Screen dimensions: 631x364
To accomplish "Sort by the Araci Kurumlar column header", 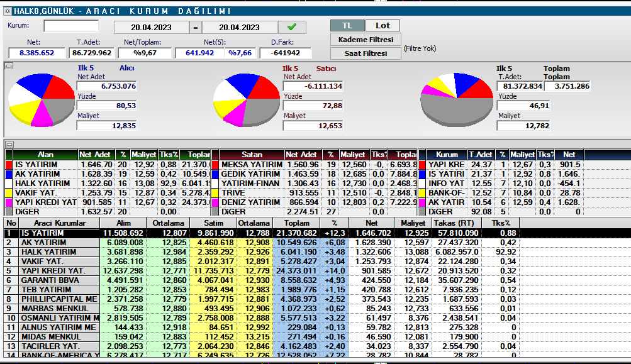I will 60,223.
